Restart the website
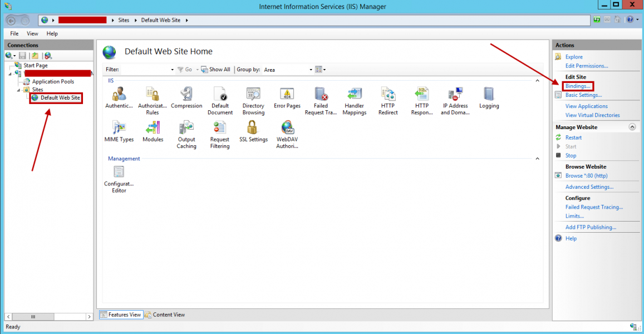 click(x=573, y=137)
